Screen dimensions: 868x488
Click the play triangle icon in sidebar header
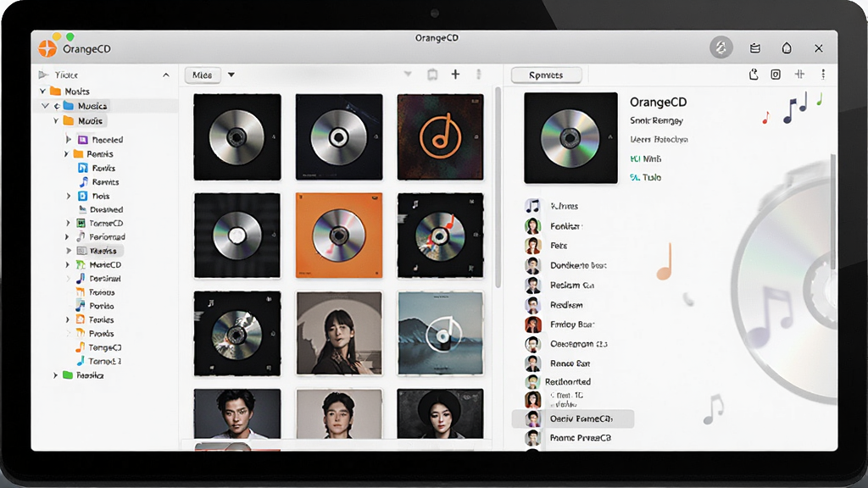43,75
